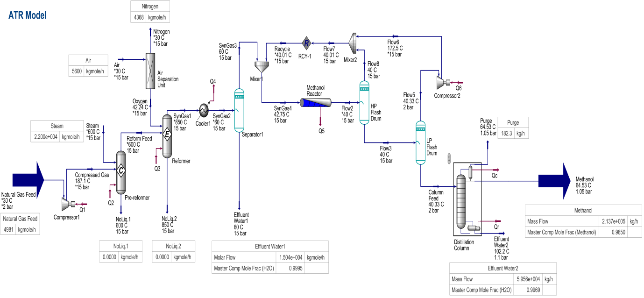The image size is (644, 298).
Task: Click the Effluent Water2 table header
Action: (x=503, y=268)
